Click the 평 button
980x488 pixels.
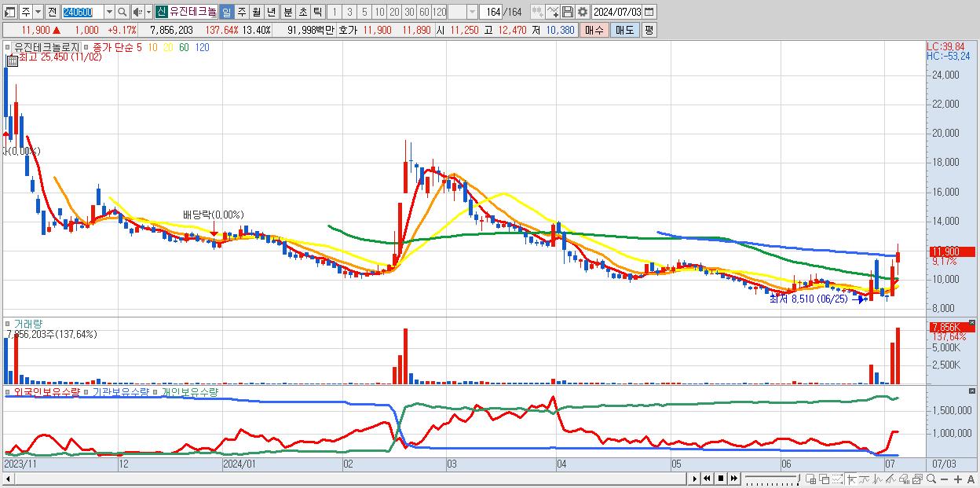tap(648, 30)
